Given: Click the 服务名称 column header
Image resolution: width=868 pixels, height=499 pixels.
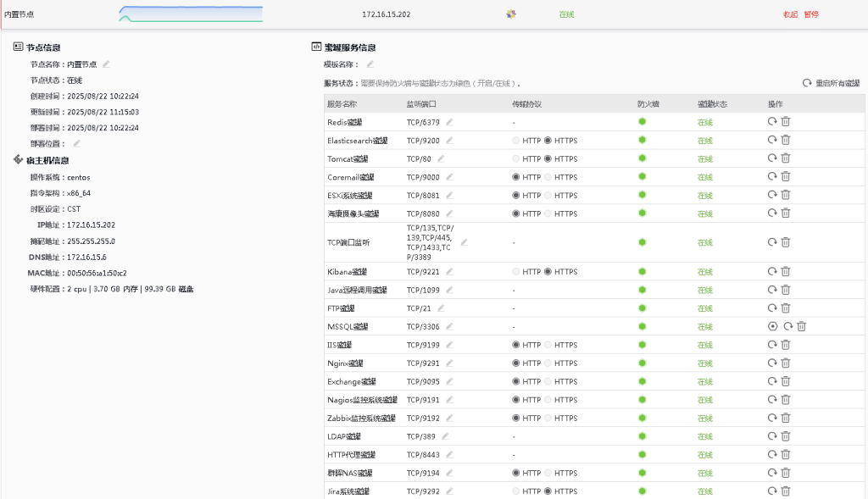Looking at the screenshot, I should [x=342, y=103].
